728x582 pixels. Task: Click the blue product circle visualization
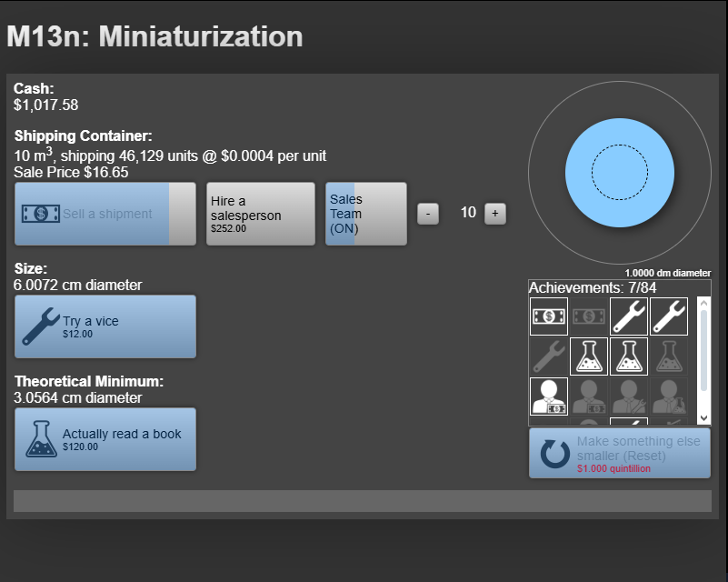[619, 173]
